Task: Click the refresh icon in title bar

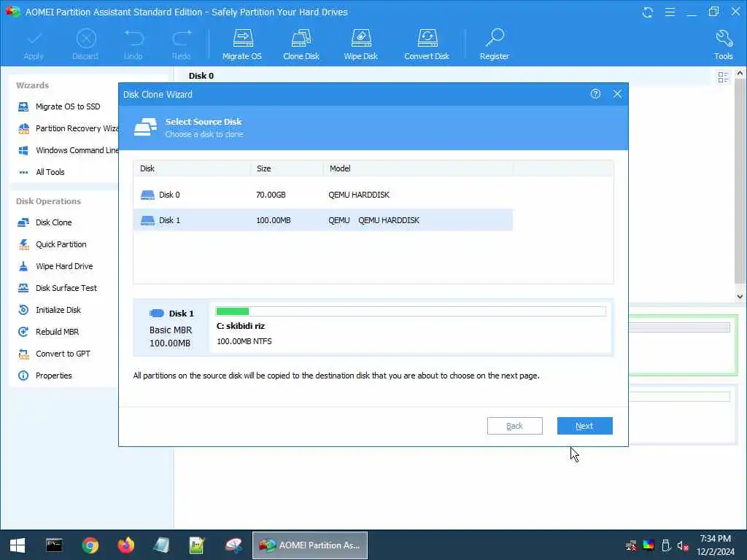Action: tap(648, 12)
